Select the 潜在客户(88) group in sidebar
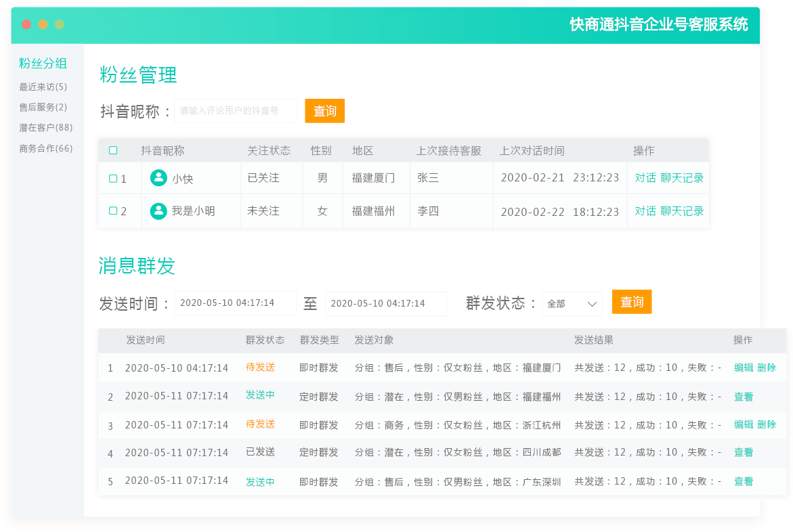This screenshot has height=532, width=793. coord(45,127)
